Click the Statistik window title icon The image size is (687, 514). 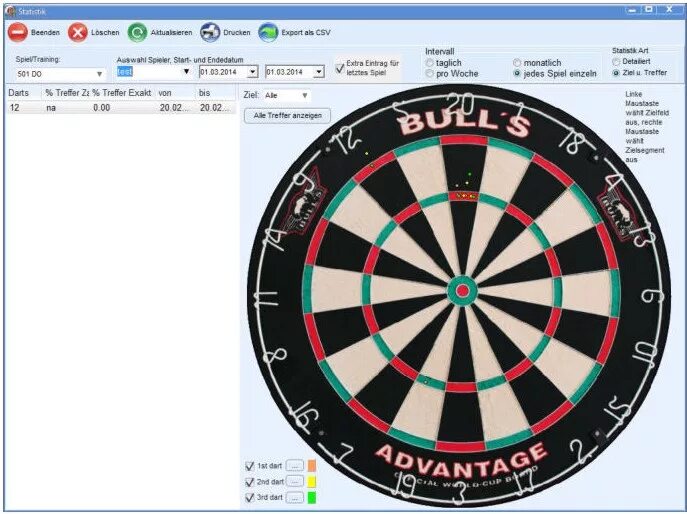coord(11,11)
